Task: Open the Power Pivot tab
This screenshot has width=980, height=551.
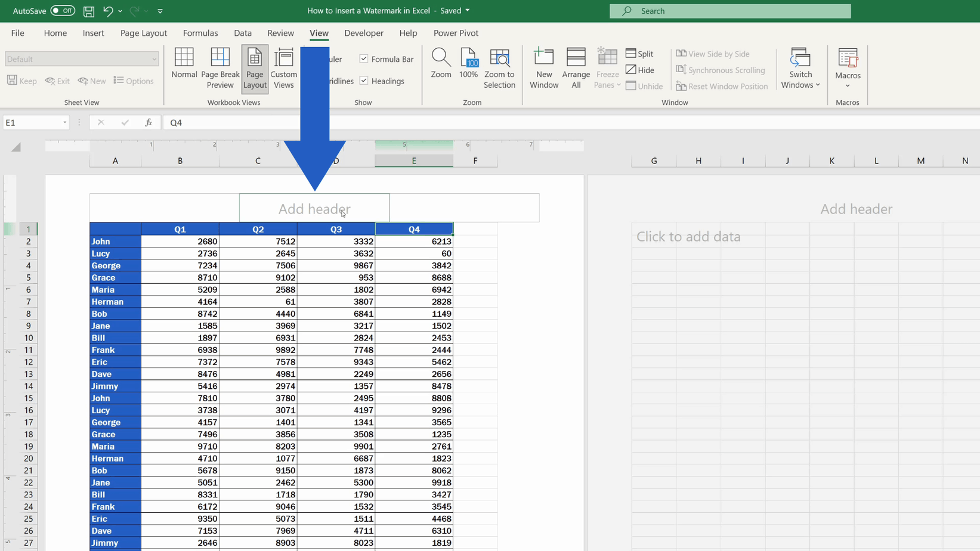Action: [456, 33]
